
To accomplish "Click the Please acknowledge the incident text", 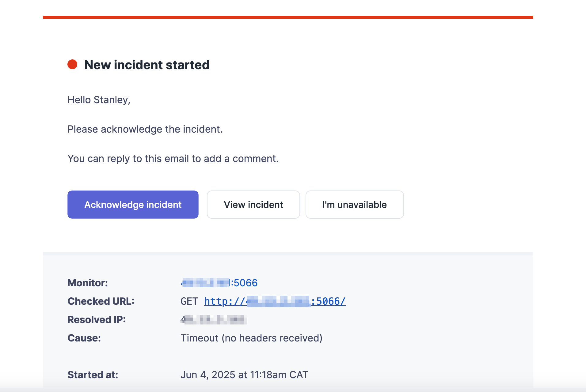I will (x=145, y=129).
